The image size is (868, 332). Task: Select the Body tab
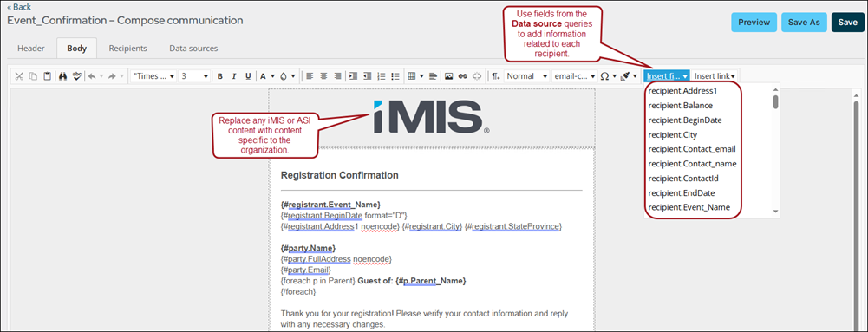click(x=76, y=49)
